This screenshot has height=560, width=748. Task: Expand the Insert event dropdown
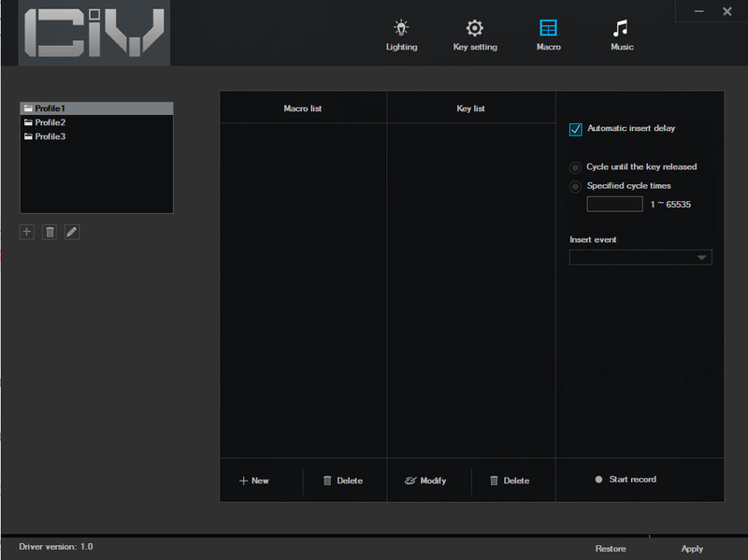640,257
